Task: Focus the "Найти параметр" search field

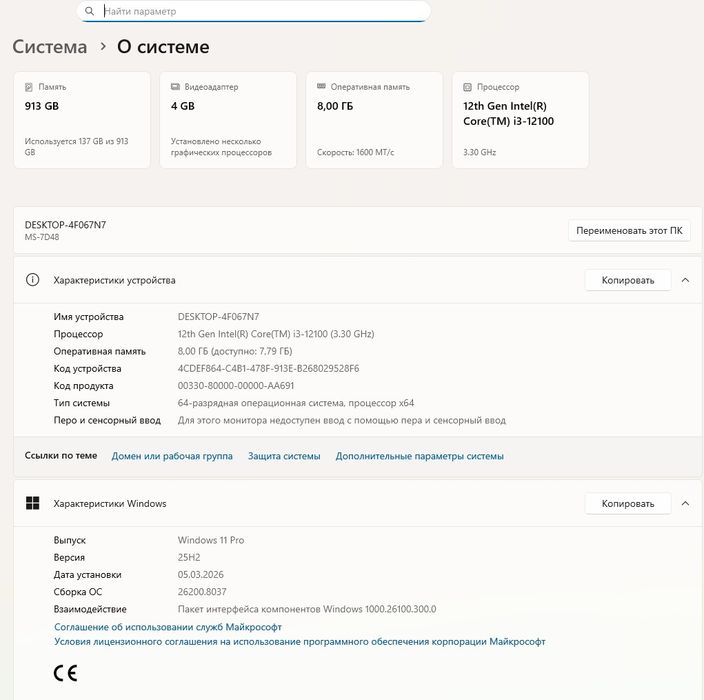Action: [x=254, y=11]
